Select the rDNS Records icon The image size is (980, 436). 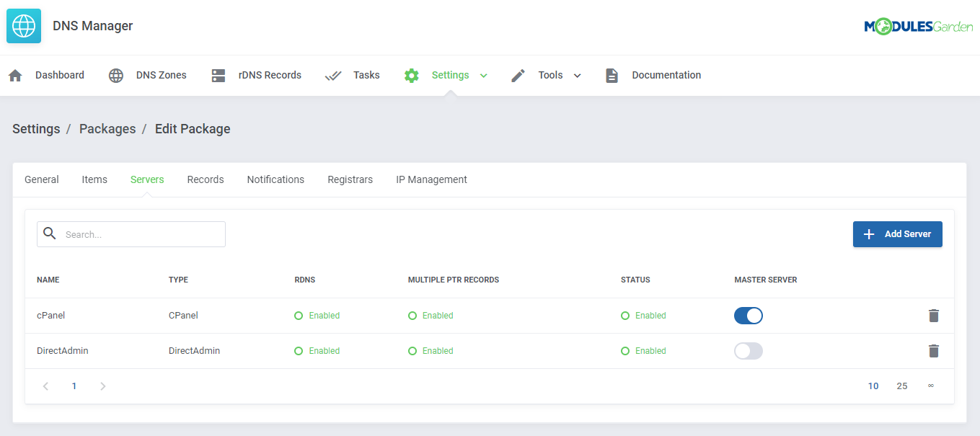(x=218, y=74)
